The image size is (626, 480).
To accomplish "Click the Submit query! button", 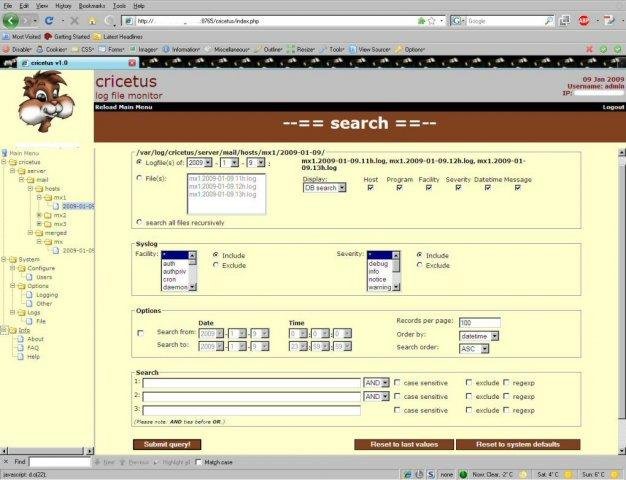I will (x=167, y=444).
